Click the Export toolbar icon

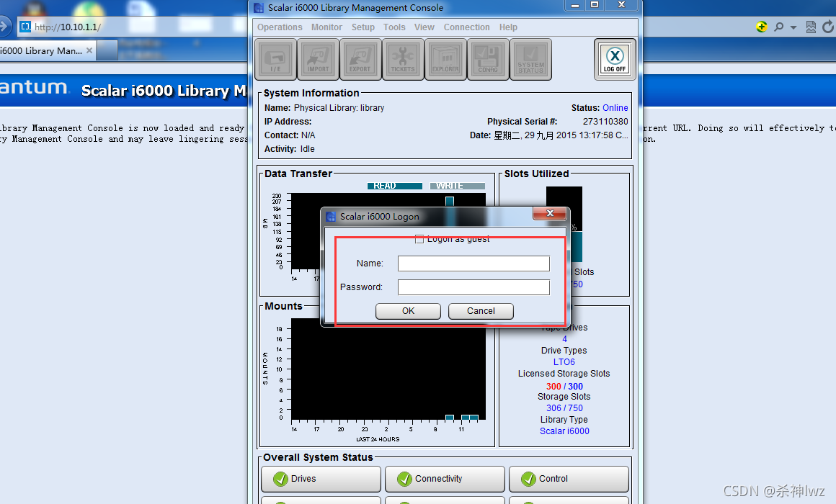pyautogui.click(x=360, y=59)
